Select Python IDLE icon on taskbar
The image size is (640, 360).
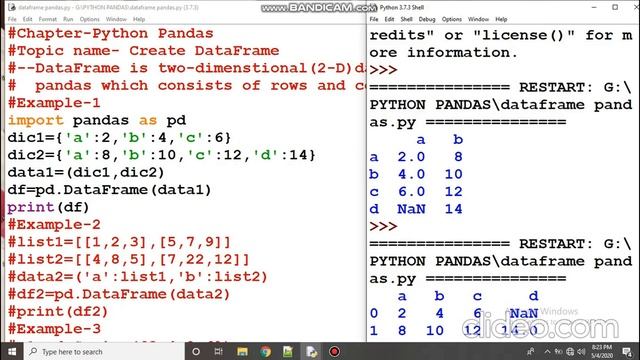pos(311,351)
